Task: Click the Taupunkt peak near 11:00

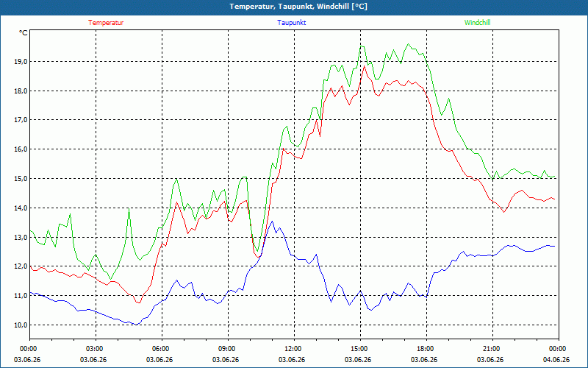Action: click(272, 222)
